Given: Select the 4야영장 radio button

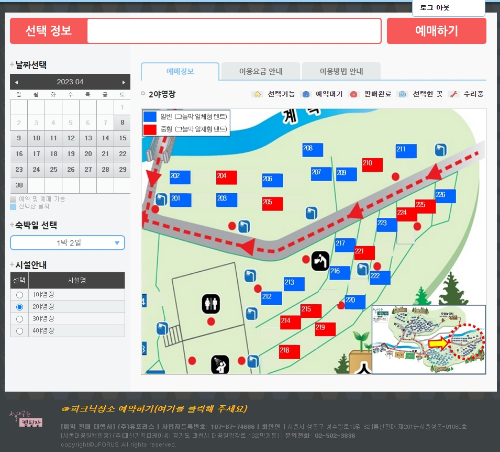Looking at the screenshot, I should tap(19, 331).
